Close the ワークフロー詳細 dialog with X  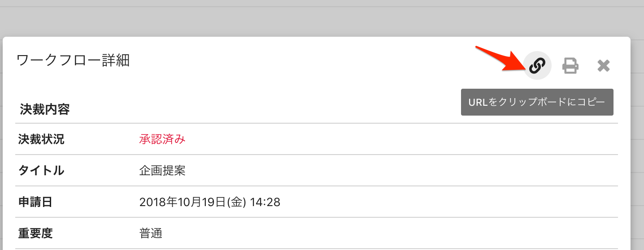click(604, 66)
